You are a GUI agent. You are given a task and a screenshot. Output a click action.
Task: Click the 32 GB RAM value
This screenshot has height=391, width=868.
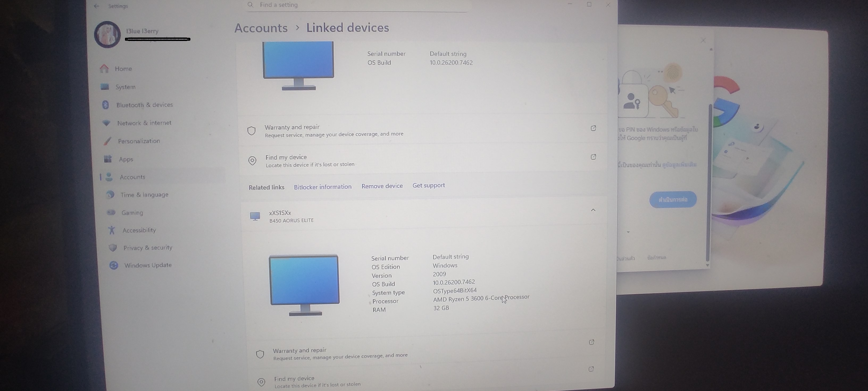tap(441, 308)
